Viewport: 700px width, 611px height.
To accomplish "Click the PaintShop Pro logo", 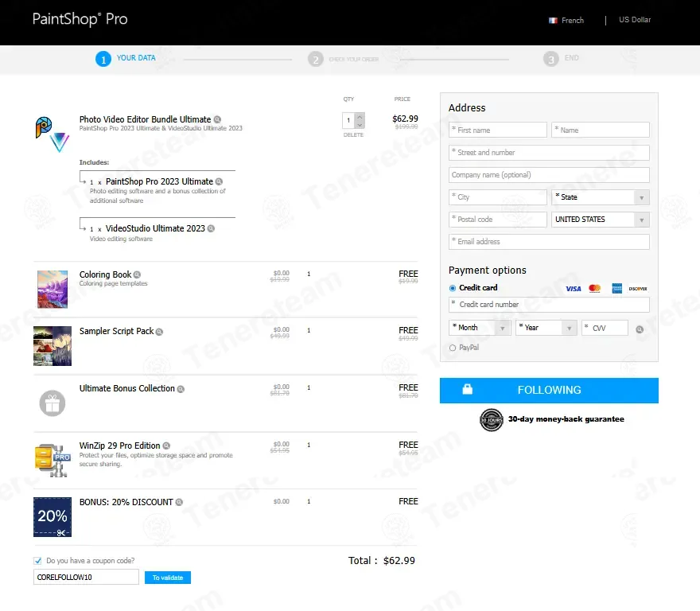I will 80,19.
